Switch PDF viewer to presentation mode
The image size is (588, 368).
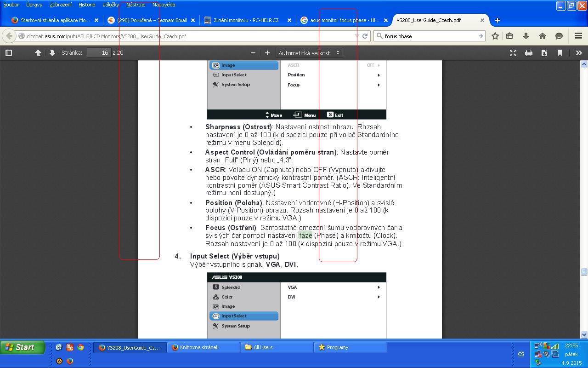[x=513, y=53]
